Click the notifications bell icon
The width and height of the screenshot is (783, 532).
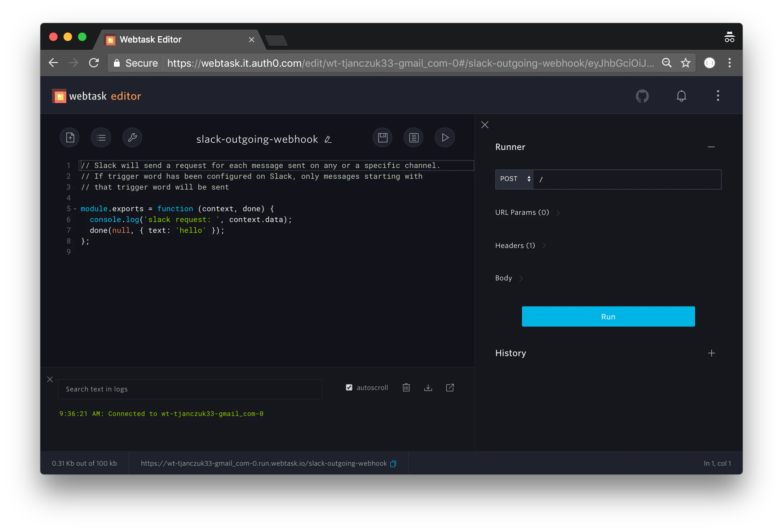pos(681,96)
